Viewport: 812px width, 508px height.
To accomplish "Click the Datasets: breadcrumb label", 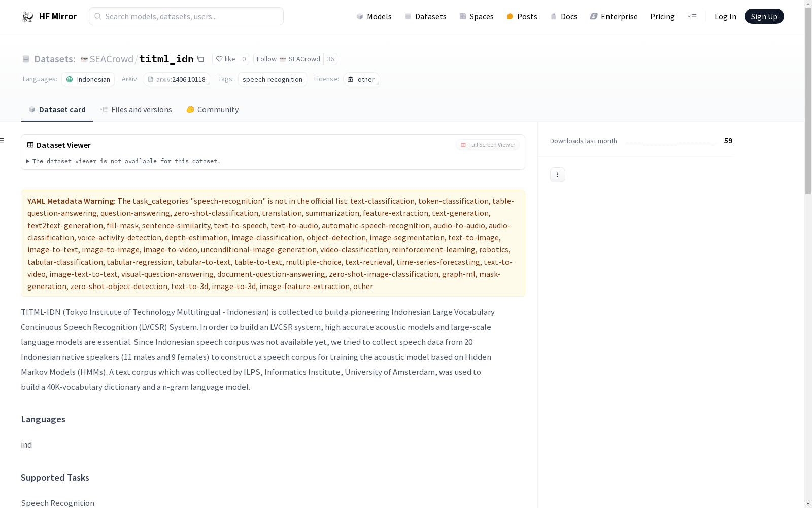I will [x=54, y=59].
